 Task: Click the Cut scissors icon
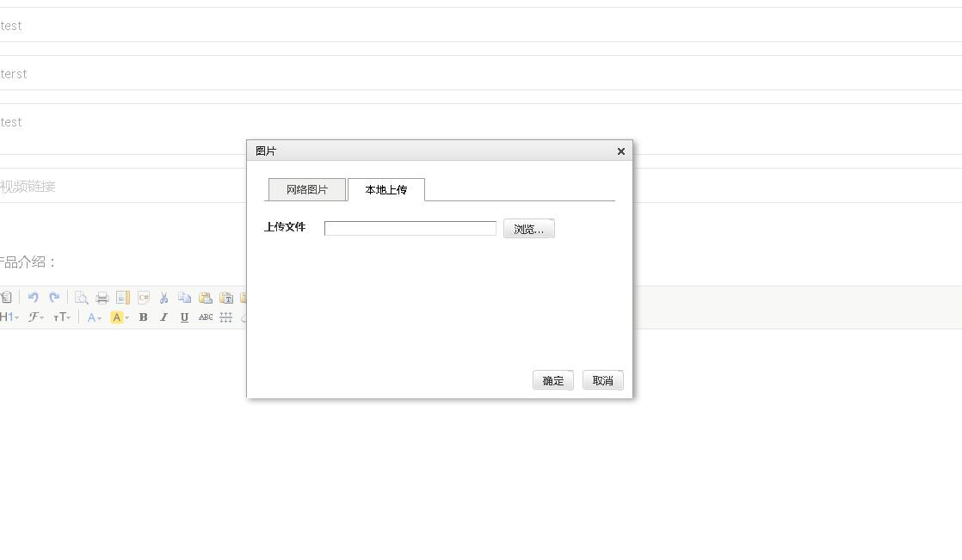tap(163, 298)
